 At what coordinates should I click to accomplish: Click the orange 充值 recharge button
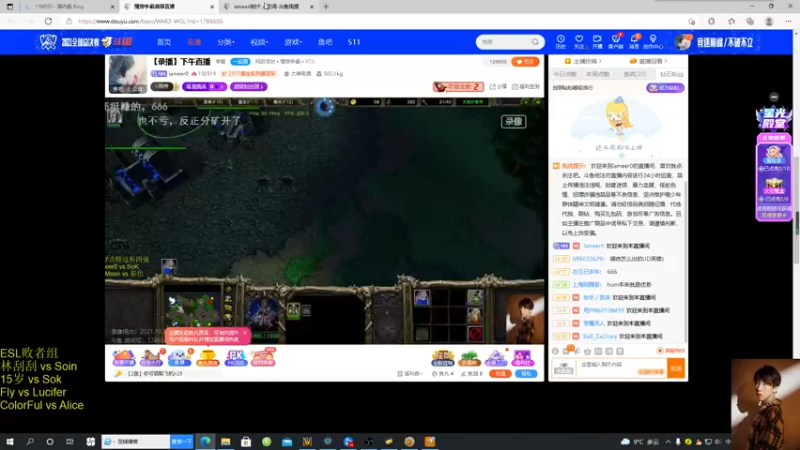(x=500, y=374)
